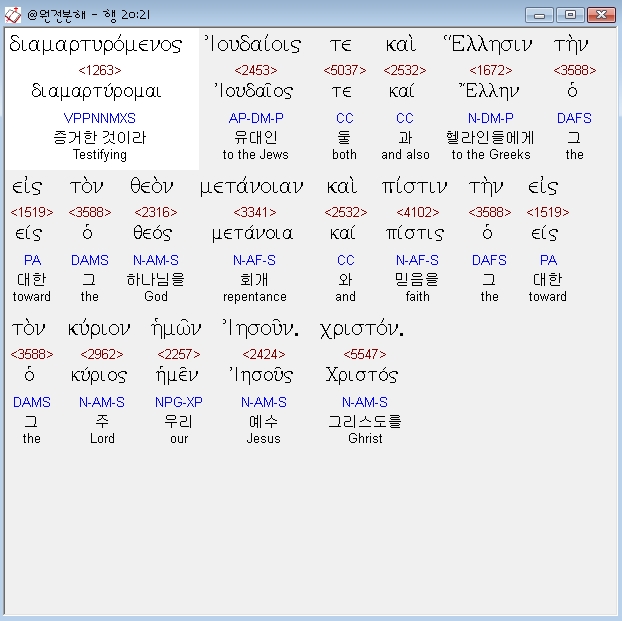Select Greek word πίστιν
This screenshot has height=621, width=622.
pos(414,186)
